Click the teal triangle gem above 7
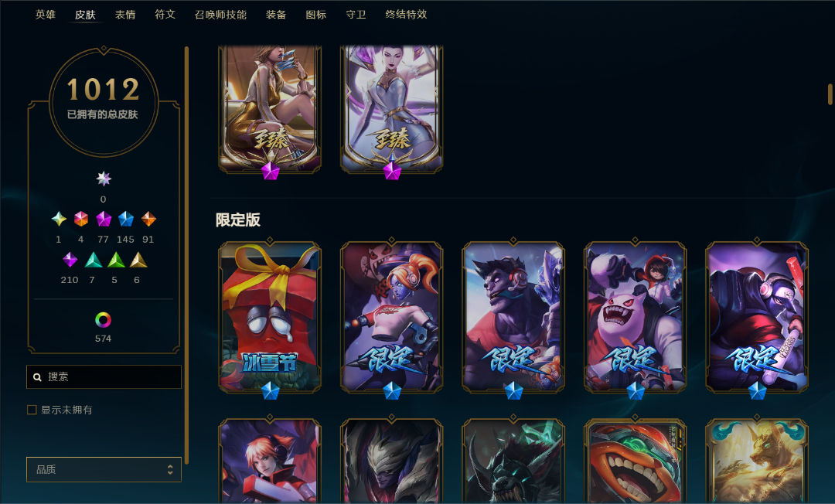Viewport: 835px width, 504px height. point(94,260)
